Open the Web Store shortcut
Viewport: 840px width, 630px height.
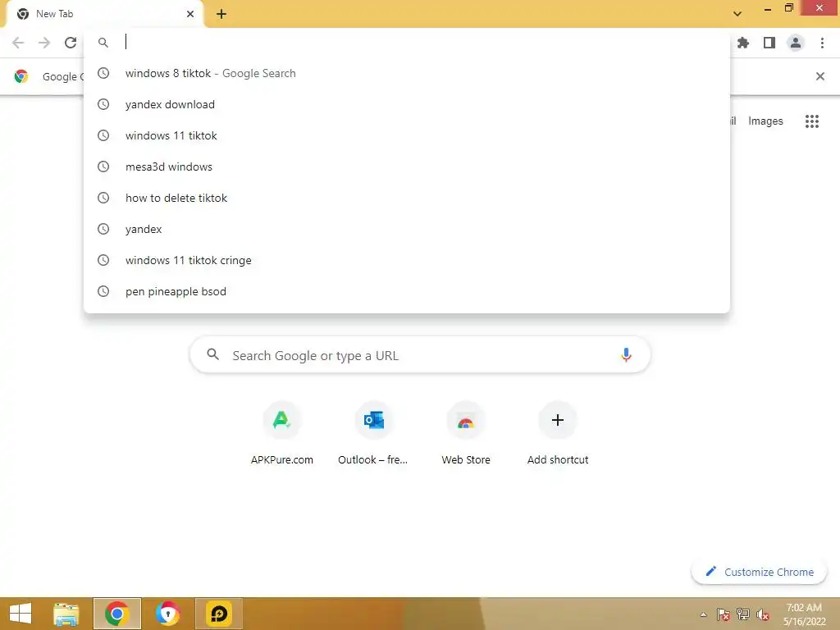click(466, 434)
